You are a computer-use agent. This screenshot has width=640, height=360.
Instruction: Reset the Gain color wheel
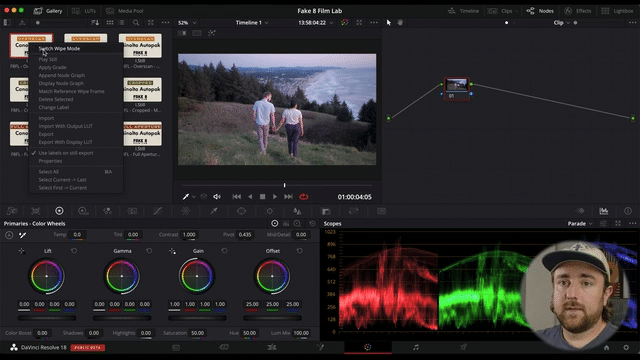point(224,251)
